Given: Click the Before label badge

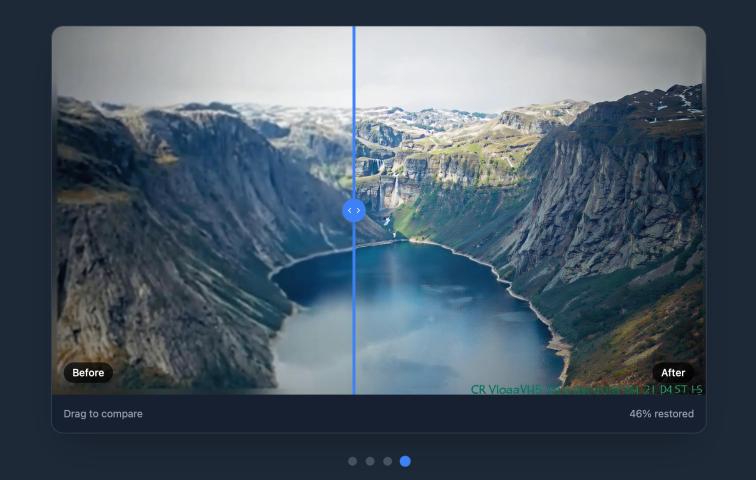Looking at the screenshot, I should click(88, 373).
